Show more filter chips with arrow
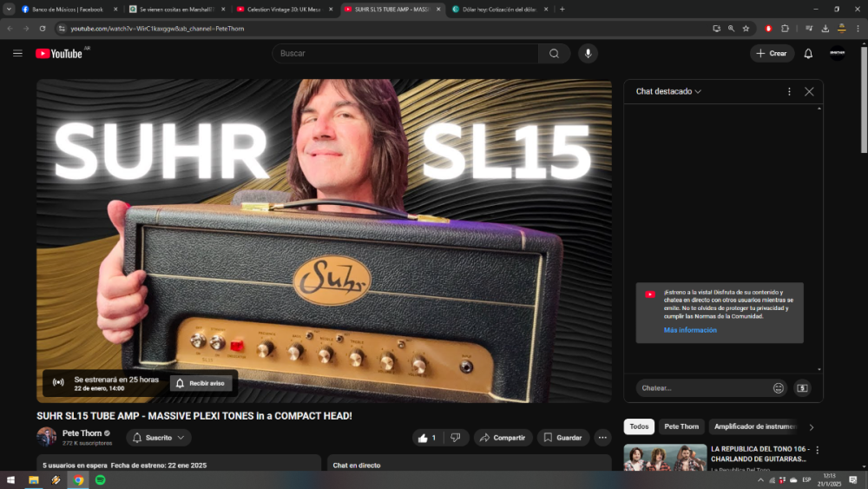Image resolution: width=868 pixels, height=489 pixels. click(812, 427)
